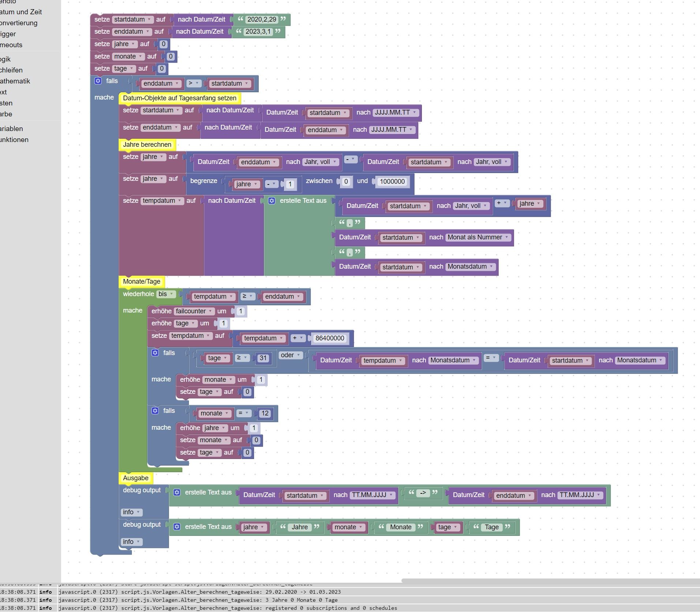This screenshot has width=700, height=612.
Task: Open the 'tempdatum' variable dropdown in 'setze tempdatum auf nach Datum/Zeit'
Action: coord(162,201)
